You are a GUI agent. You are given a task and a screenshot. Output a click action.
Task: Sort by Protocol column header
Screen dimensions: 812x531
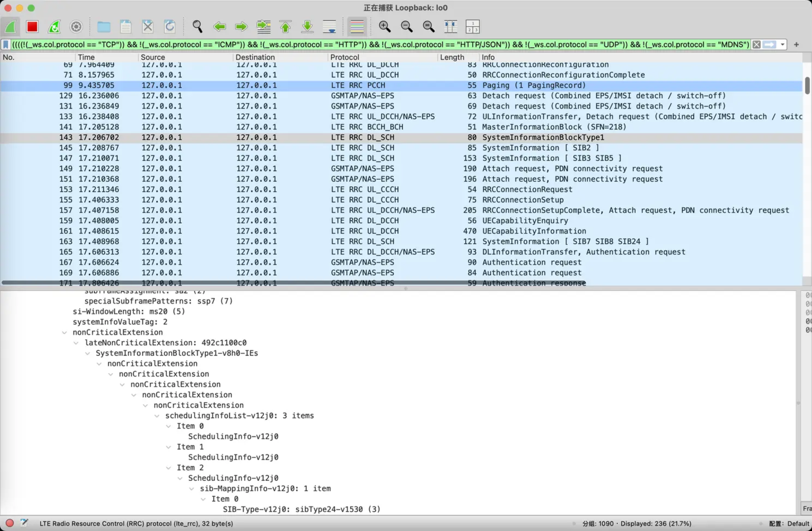click(383, 57)
